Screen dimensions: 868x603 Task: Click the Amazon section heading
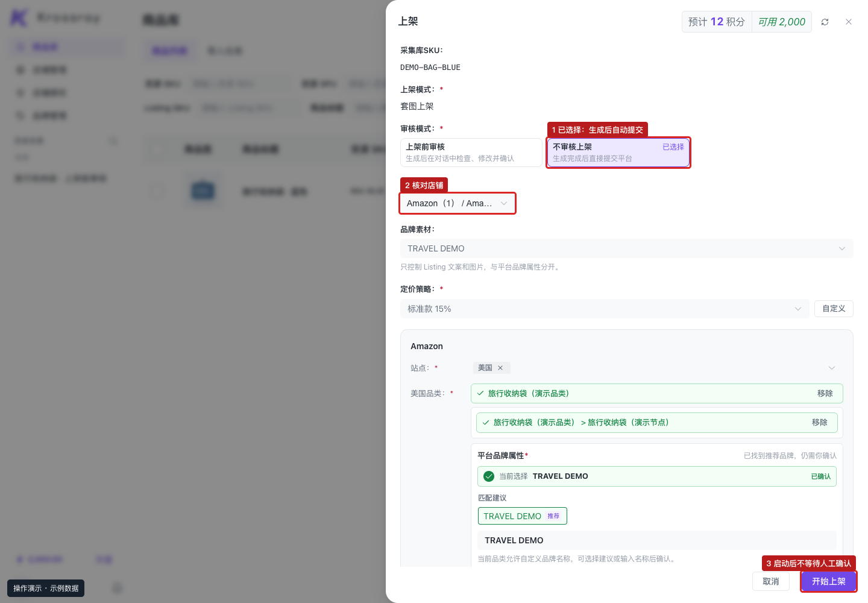pos(427,346)
